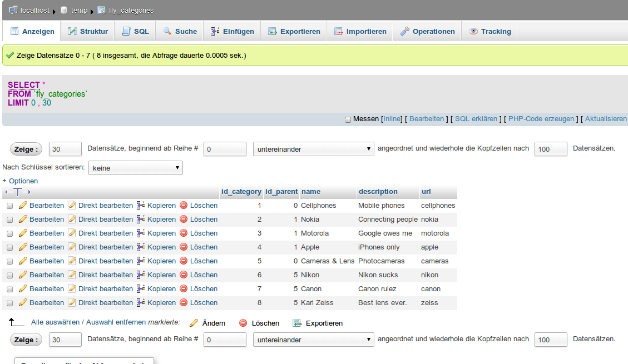Screen dimensions: 628x364
Task: Select the checkbox for Cameras & Lens row
Action: click(x=9, y=261)
